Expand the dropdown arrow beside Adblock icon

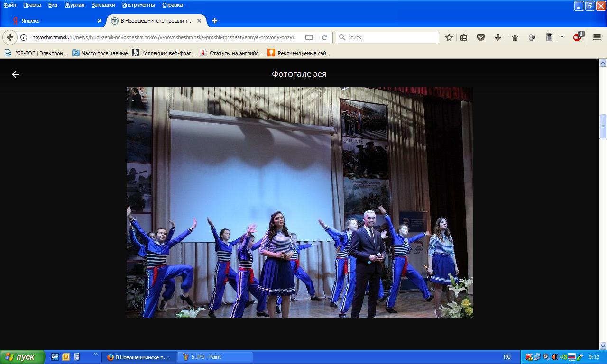[x=562, y=37]
